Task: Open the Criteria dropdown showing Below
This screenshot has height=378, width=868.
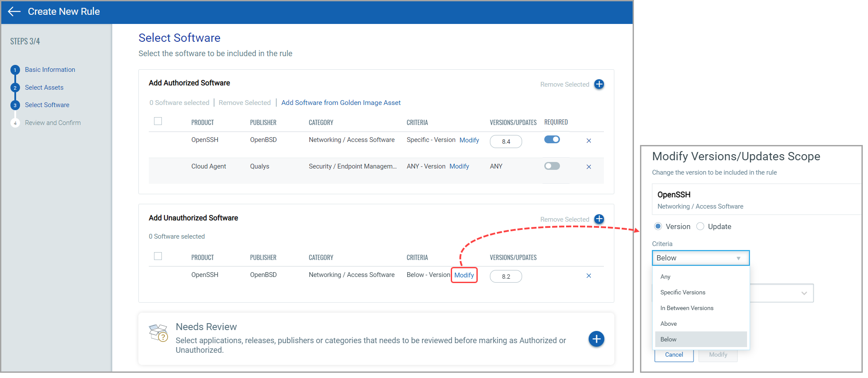Action: click(x=700, y=258)
